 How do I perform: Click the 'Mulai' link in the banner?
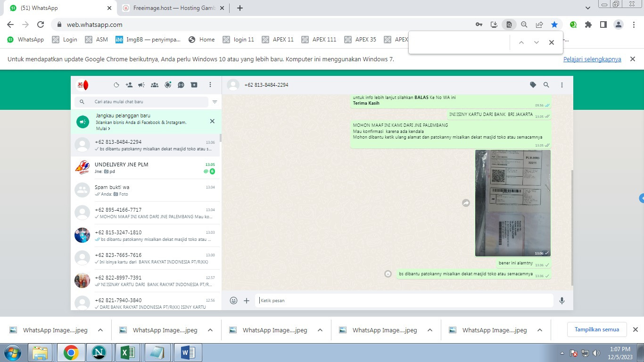103,129
